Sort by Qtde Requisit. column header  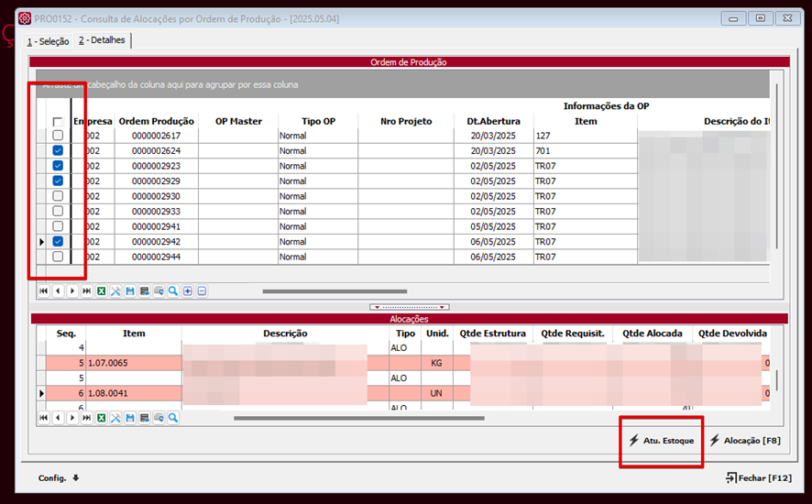point(573,334)
